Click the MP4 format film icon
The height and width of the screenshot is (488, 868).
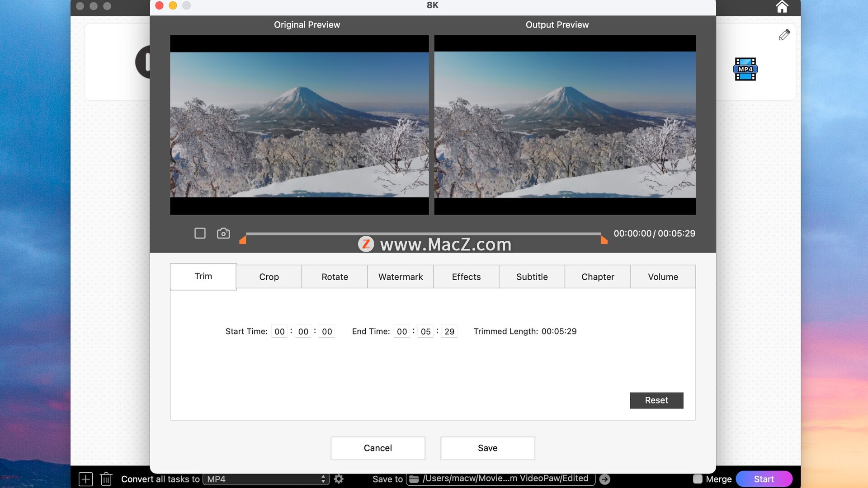click(745, 69)
